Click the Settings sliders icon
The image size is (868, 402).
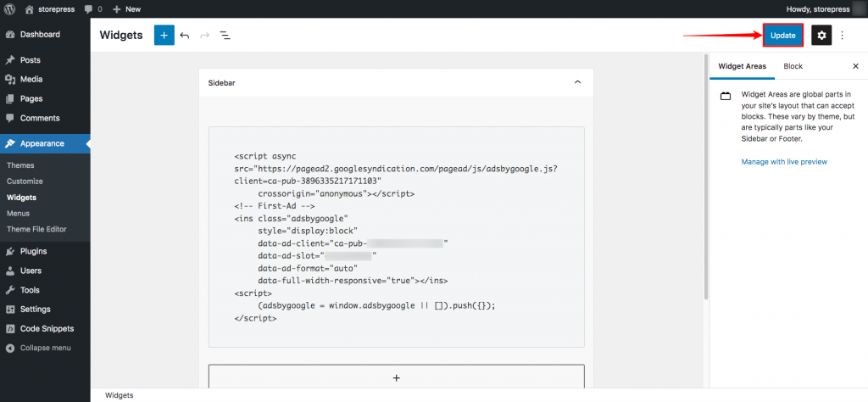[10, 309]
